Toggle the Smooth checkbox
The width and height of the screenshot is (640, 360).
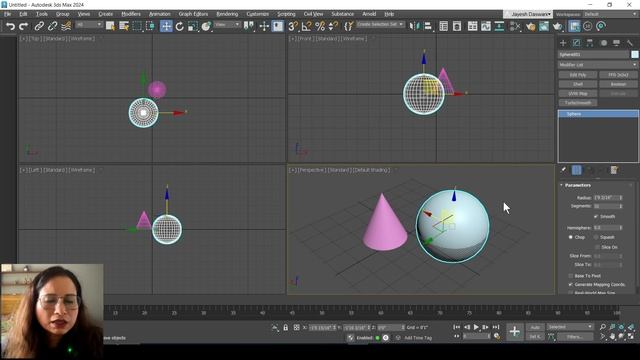tap(596, 216)
